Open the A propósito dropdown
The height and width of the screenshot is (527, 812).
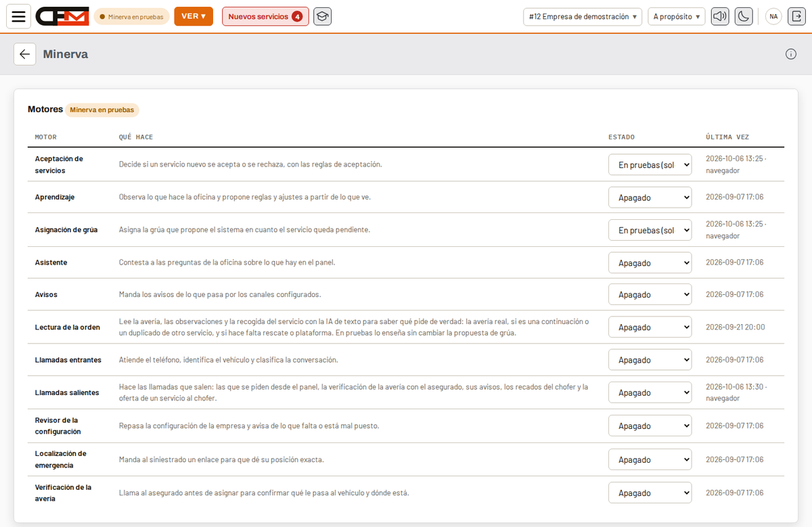(677, 16)
